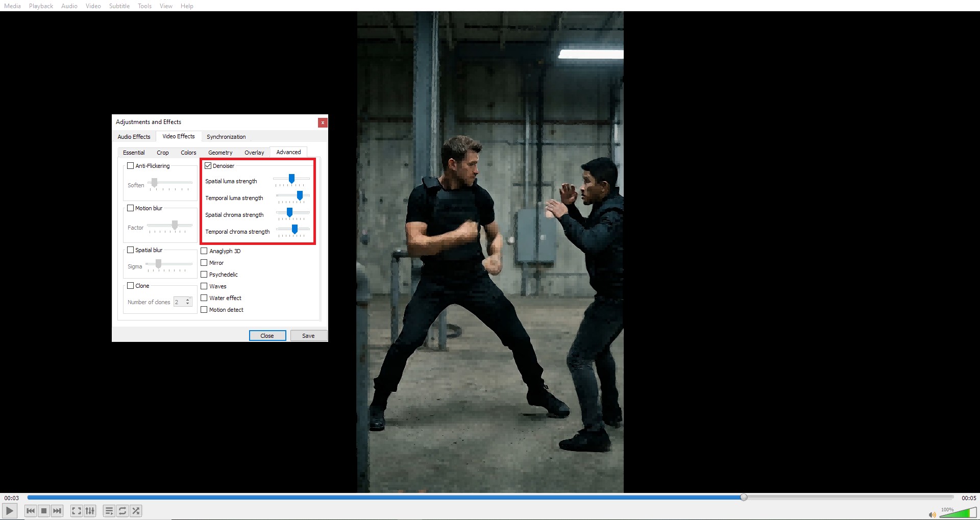Open the Essential sub-tab

click(x=134, y=153)
